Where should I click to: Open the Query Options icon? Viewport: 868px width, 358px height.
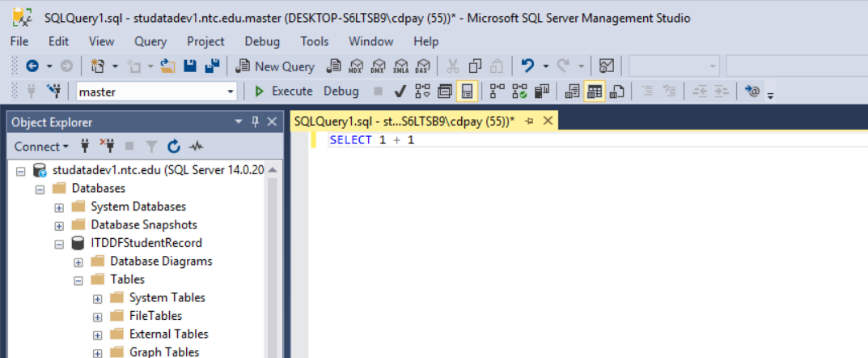tap(445, 92)
